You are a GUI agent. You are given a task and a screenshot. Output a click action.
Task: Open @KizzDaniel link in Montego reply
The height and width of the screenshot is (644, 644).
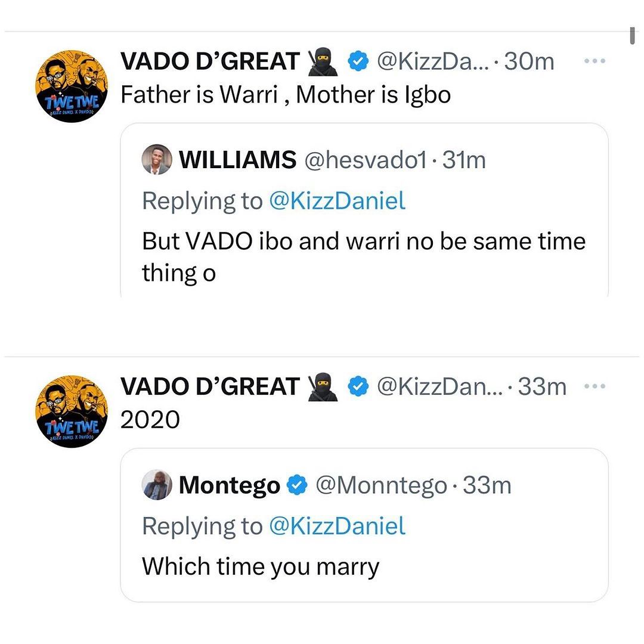tap(337, 527)
